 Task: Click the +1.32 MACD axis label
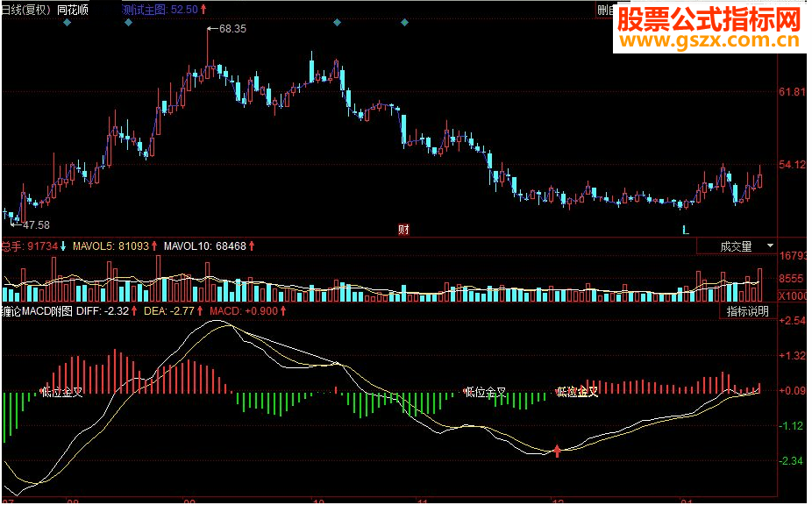[x=793, y=356]
